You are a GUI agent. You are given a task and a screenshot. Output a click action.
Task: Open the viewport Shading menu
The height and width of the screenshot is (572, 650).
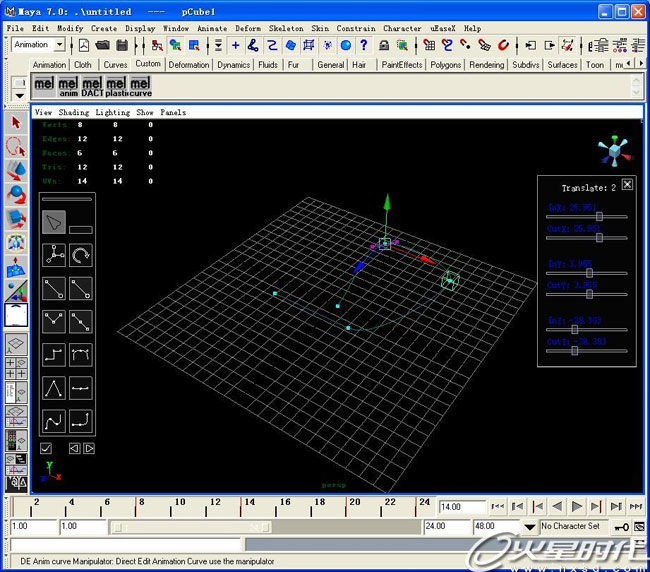point(74,112)
